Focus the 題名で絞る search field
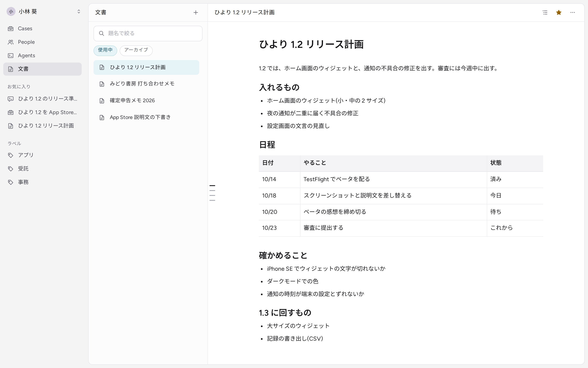Screen dimensions: 588x368 click(x=148, y=33)
